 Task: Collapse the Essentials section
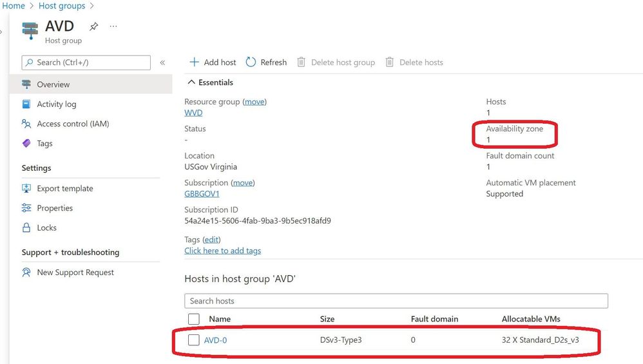click(191, 82)
